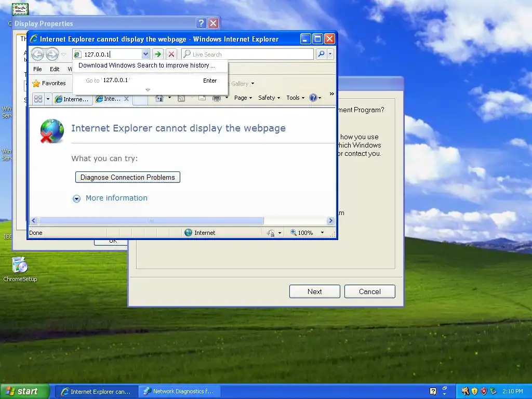Click the Home toolbar icon
532x399 pixels.
(159, 98)
